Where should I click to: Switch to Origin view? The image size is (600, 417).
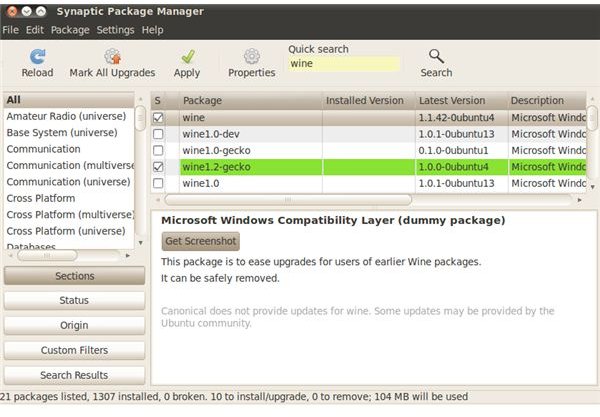pos(74,325)
